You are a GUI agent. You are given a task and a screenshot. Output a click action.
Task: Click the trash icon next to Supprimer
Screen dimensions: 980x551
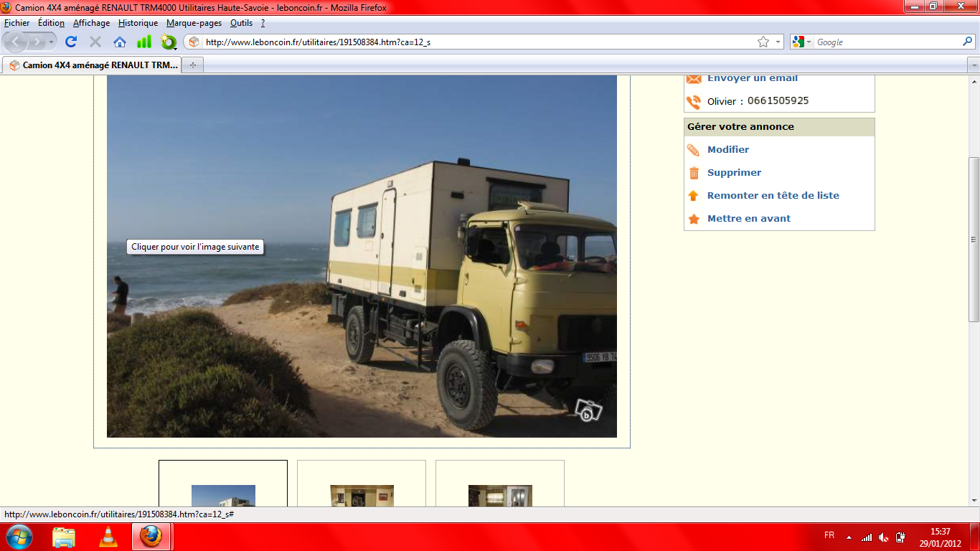coord(693,173)
